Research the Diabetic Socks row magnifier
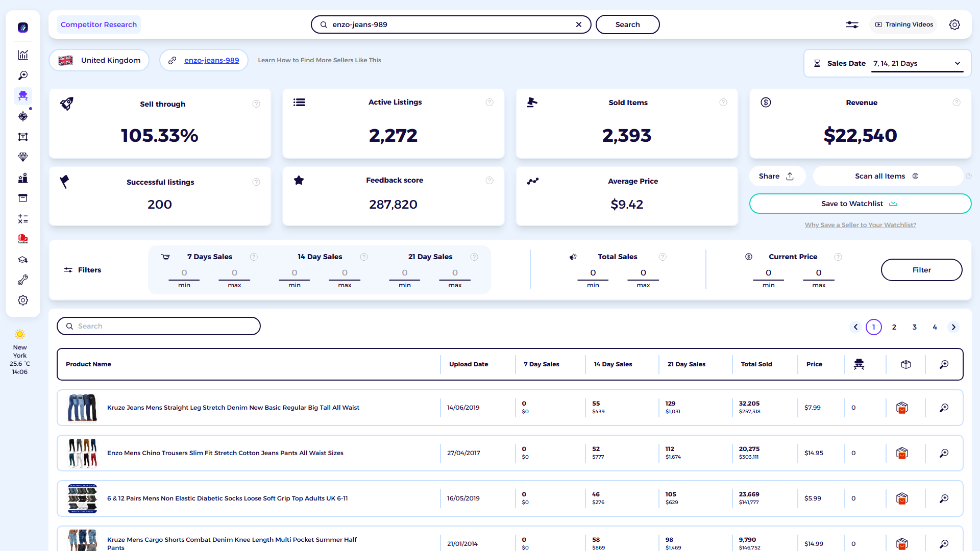Viewport: 980px width, 551px height. pyautogui.click(x=944, y=498)
